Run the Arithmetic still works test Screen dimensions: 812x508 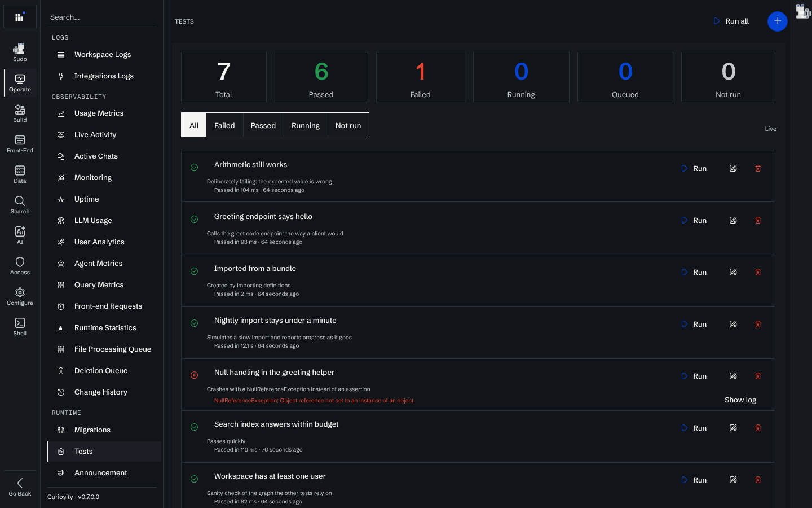694,168
